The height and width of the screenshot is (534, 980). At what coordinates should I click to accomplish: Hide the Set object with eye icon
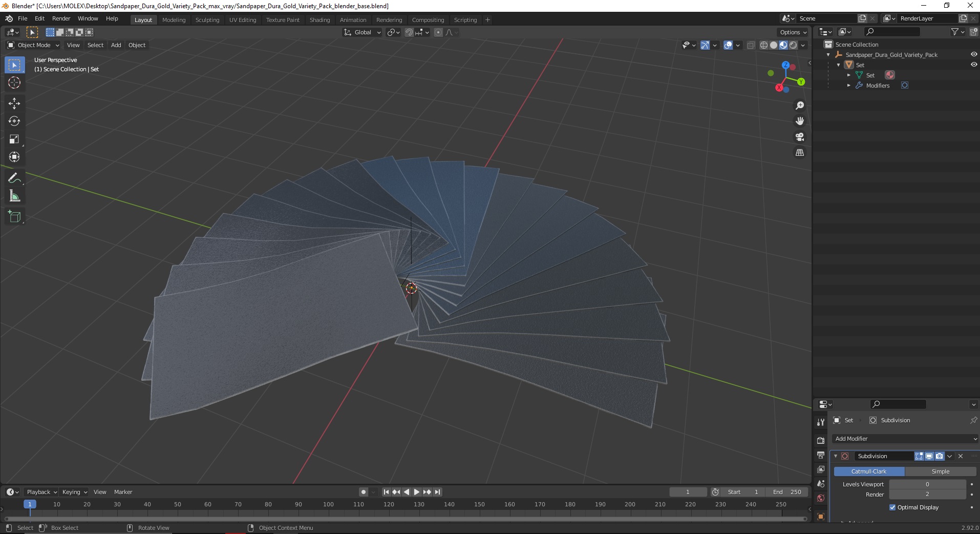974,65
